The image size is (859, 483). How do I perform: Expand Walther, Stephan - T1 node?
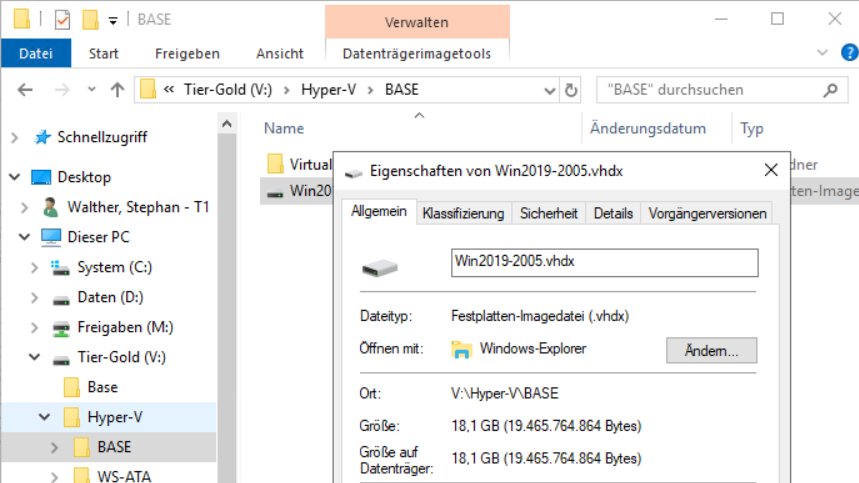(x=25, y=208)
